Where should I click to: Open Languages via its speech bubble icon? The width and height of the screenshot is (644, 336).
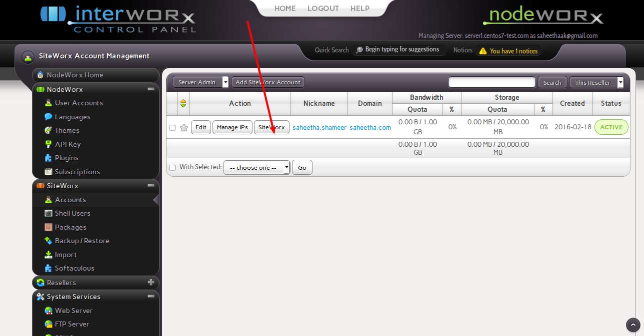click(x=48, y=117)
